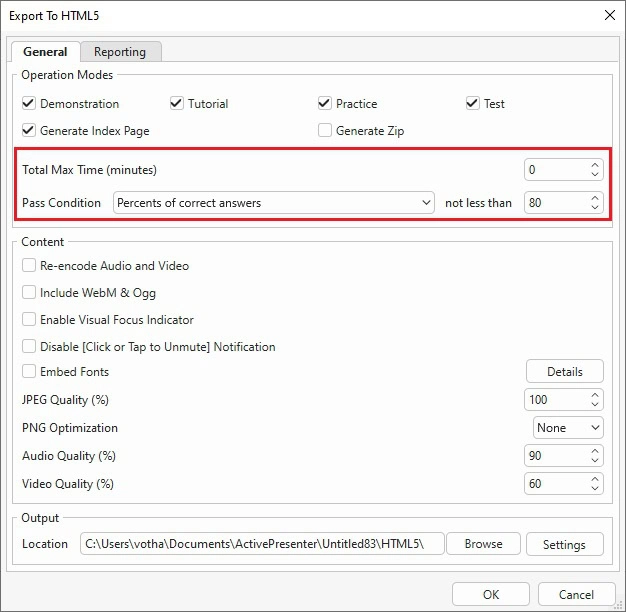The width and height of the screenshot is (626, 612).
Task: Lower Audio Quality with down arrow
Action: 595,460
